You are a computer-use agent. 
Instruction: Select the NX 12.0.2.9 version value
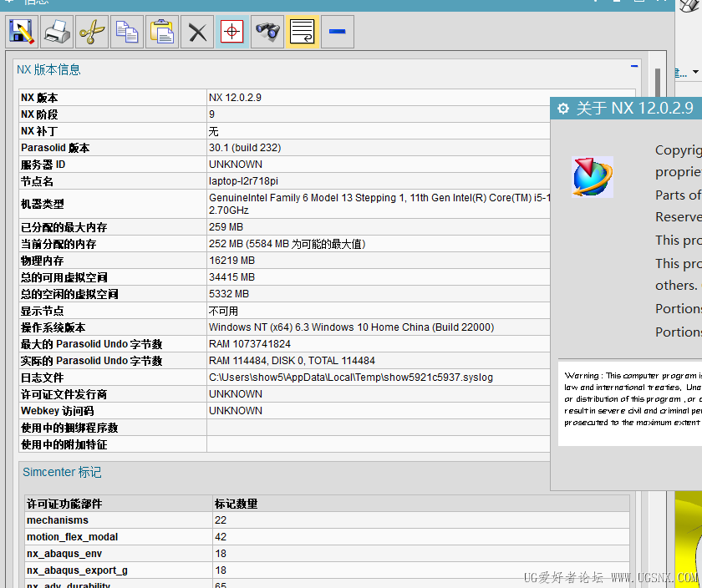click(235, 98)
